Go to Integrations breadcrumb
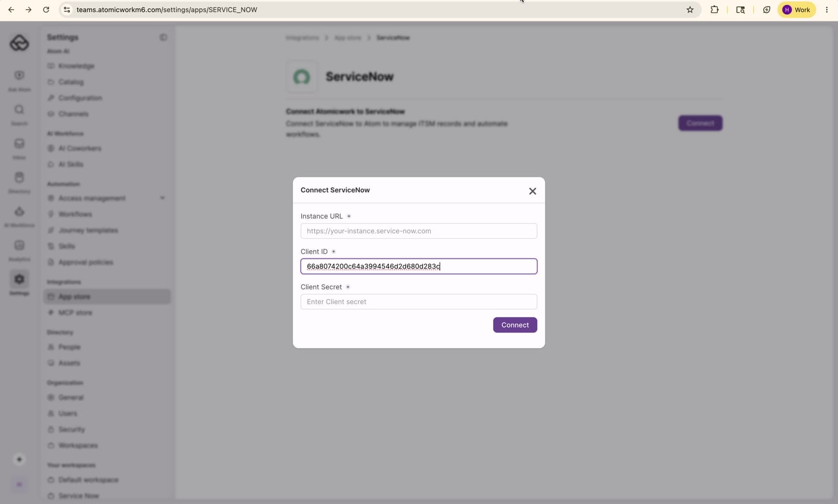838x504 pixels. tap(302, 38)
